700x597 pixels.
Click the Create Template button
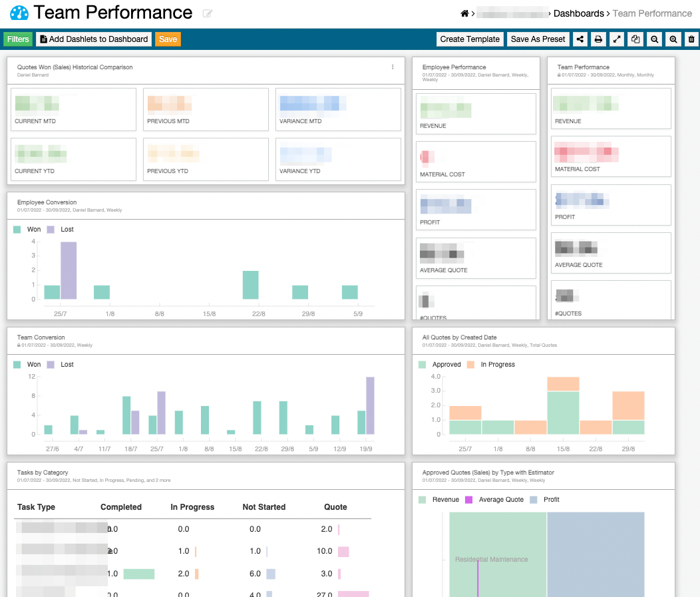coord(470,39)
